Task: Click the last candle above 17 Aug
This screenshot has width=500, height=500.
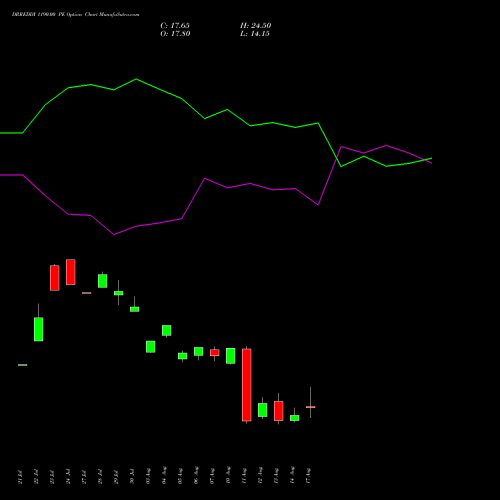Action: click(x=311, y=407)
